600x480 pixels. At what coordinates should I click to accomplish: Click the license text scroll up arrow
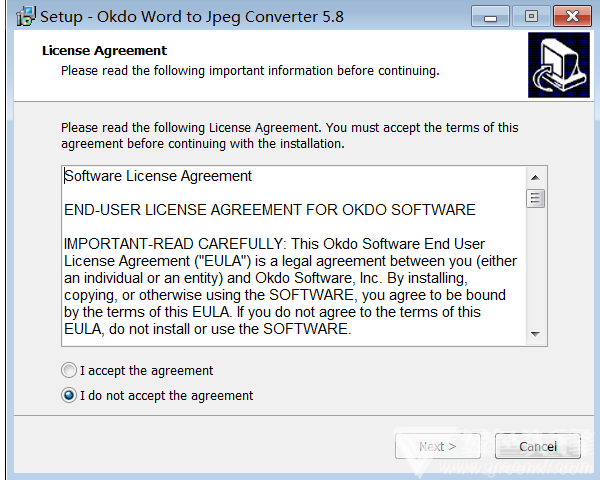click(535, 177)
